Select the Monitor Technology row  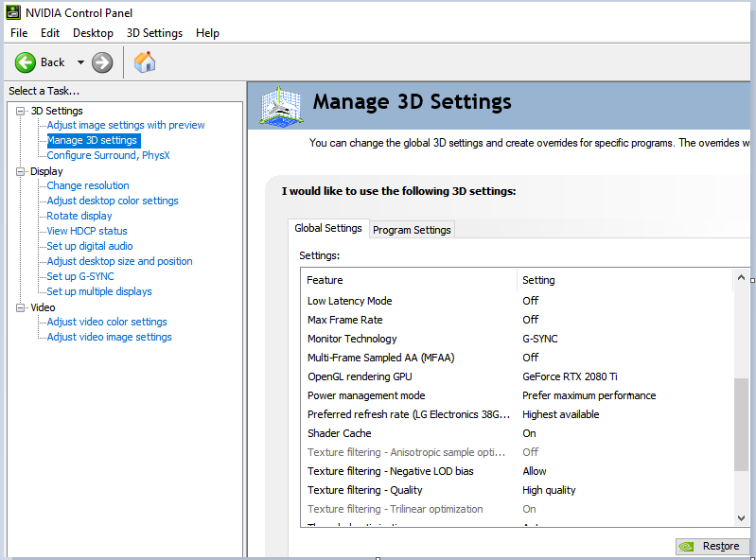517,339
